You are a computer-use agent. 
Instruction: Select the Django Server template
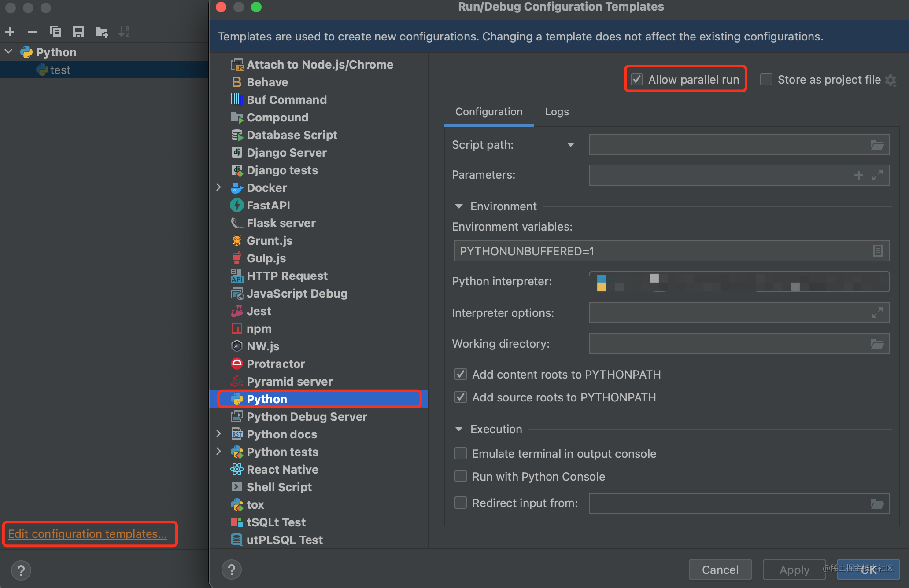coord(286,152)
